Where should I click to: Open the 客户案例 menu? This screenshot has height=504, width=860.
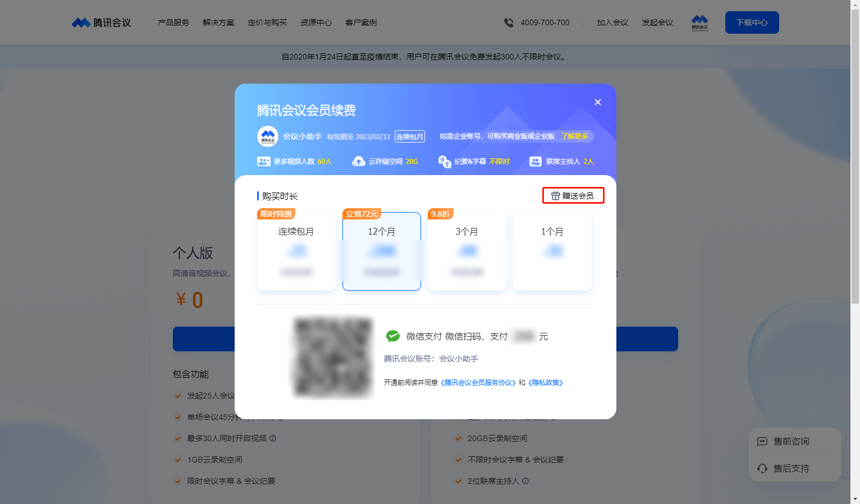pyautogui.click(x=361, y=22)
